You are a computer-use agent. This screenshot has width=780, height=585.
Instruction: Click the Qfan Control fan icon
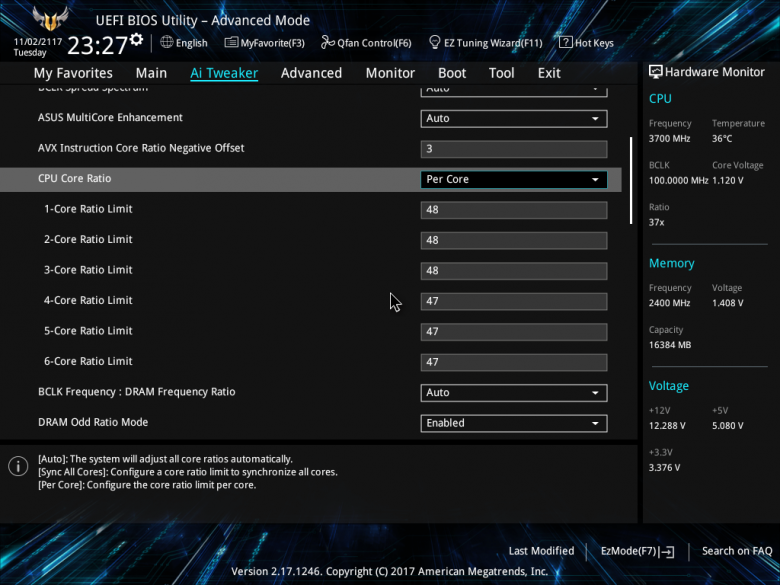(327, 42)
